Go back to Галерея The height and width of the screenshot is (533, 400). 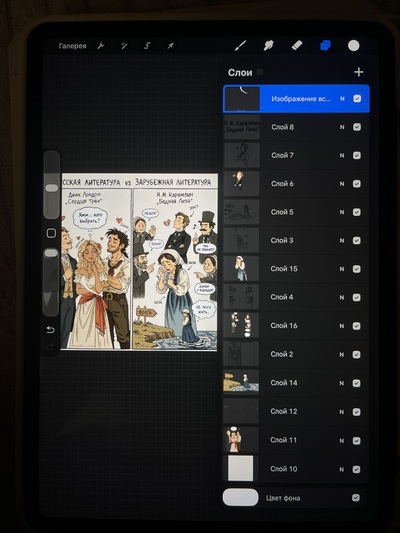[72, 46]
